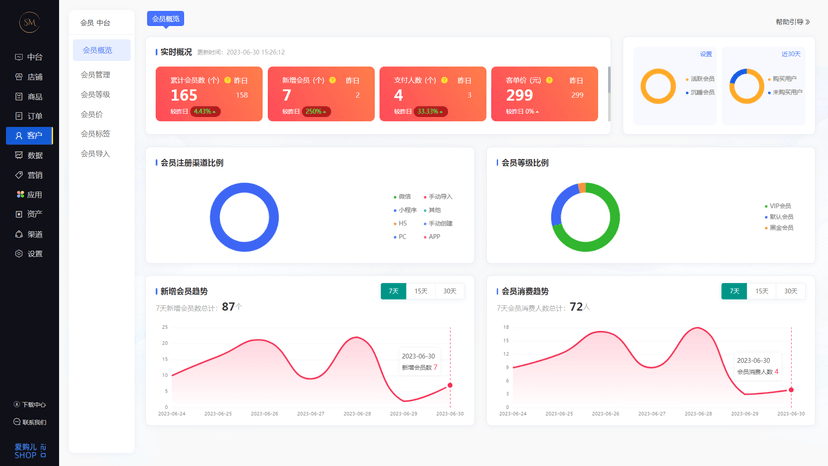Click the 客单价 299 card

(x=544, y=94)
